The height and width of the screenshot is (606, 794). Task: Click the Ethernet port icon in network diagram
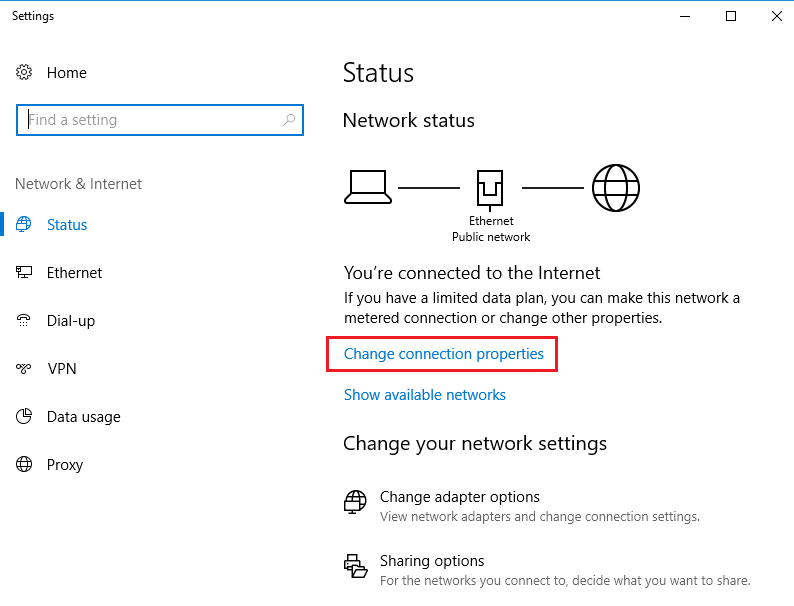point(490,187)
